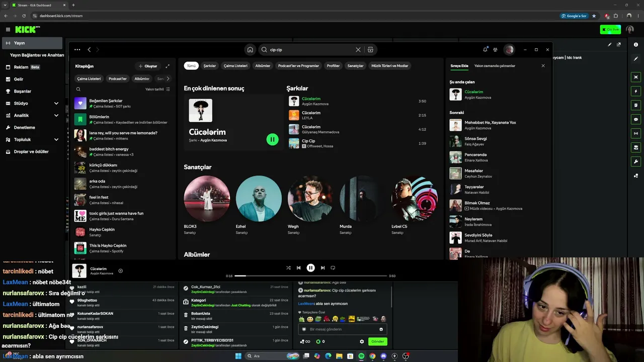Open the Ezhel artist thumbnail
Viewport: 644px width, 362px height.
(259, 199)
